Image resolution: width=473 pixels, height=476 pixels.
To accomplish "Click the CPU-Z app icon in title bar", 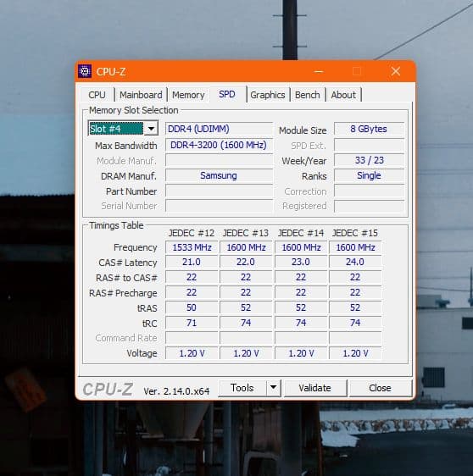I will coord(85,71).
